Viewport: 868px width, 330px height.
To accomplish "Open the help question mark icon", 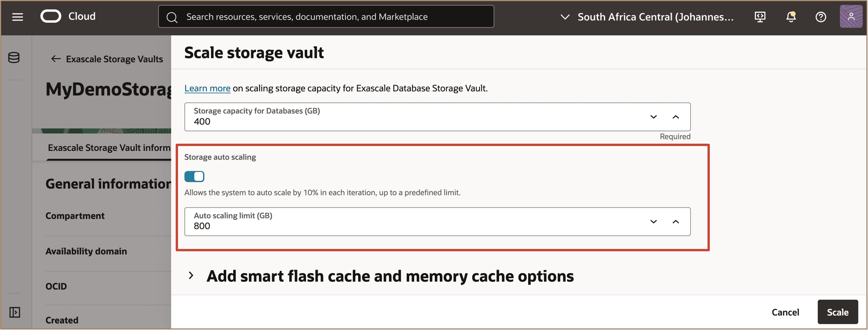I will point(821,17).
